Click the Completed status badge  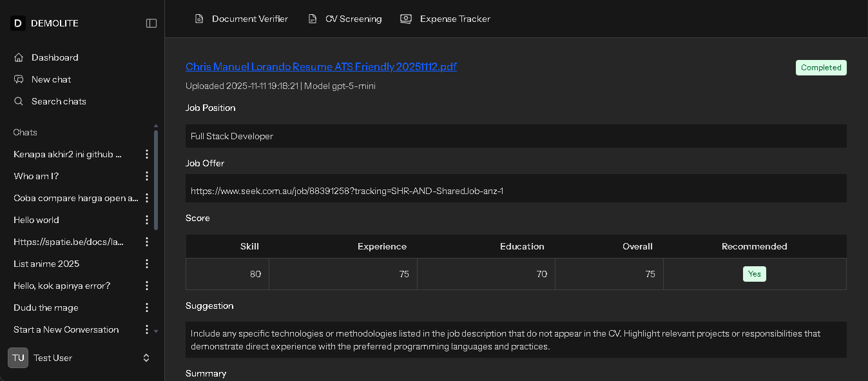[x=821, y=67]
